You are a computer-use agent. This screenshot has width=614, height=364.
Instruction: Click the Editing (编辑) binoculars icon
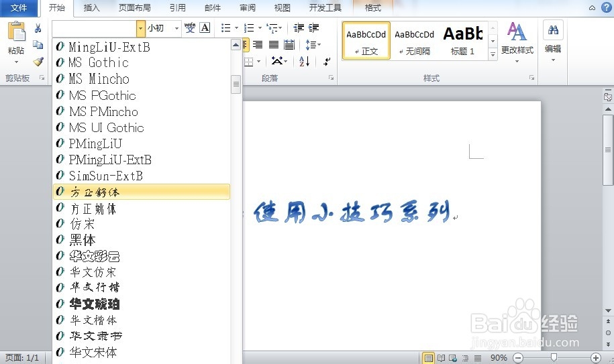(x=553, y=30)
